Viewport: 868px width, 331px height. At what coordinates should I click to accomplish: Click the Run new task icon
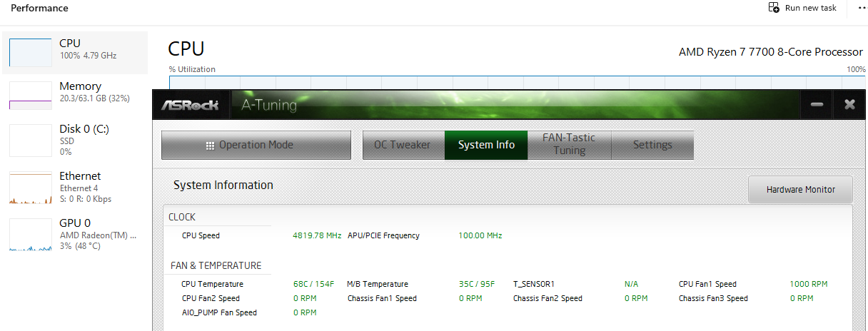click(774, 8)
